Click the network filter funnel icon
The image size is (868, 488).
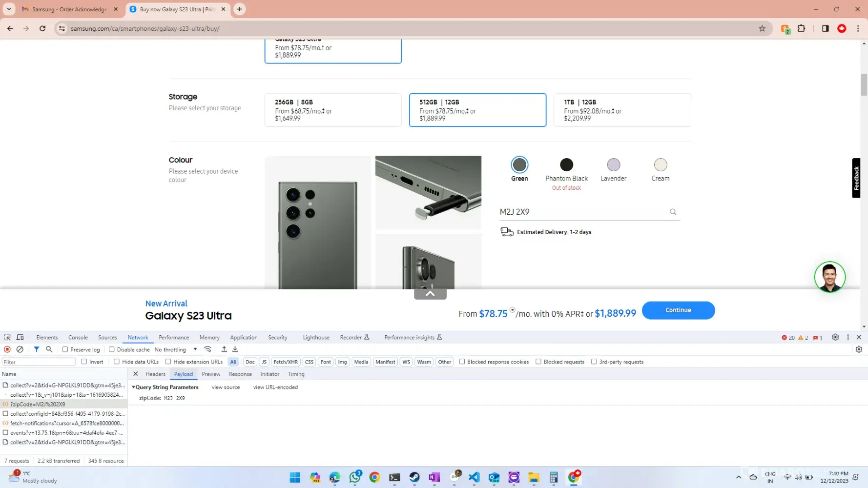pyautogui.click(x=37, y=349)
